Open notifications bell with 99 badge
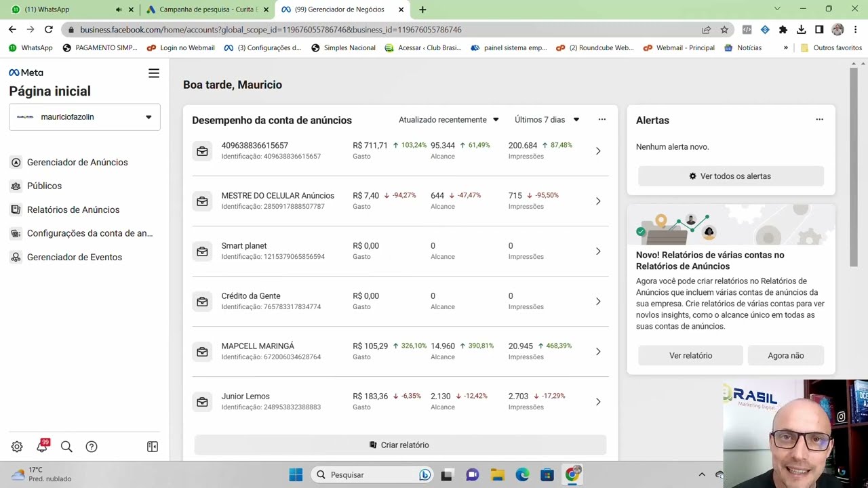 (x=42, y=446)
